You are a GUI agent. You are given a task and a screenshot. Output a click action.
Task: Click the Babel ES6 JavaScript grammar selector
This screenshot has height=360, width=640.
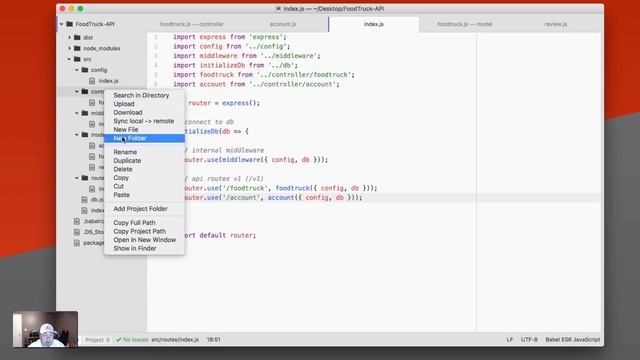point(573,340)
